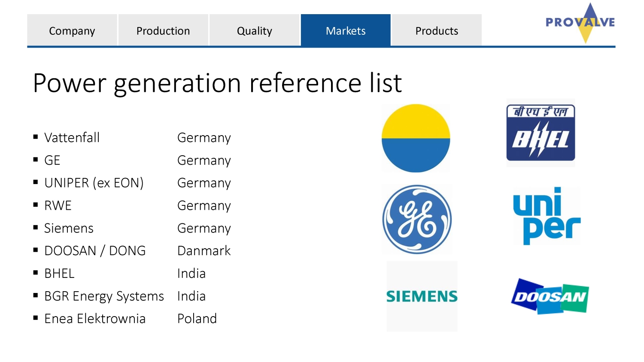
Task: Click 'Germany' next to Siemens entry
Action: (x=204, y=229)
